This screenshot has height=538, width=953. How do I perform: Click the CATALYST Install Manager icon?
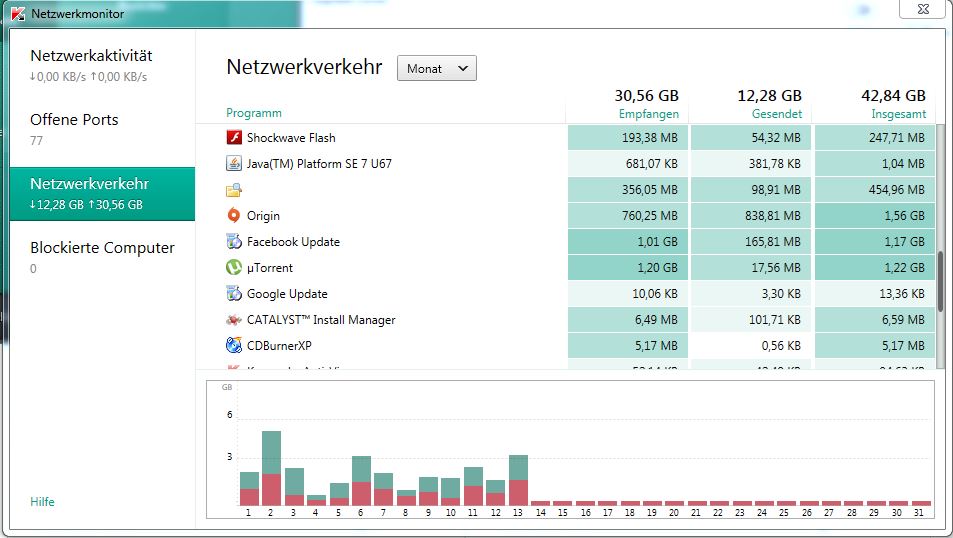(x=234, y=320)
